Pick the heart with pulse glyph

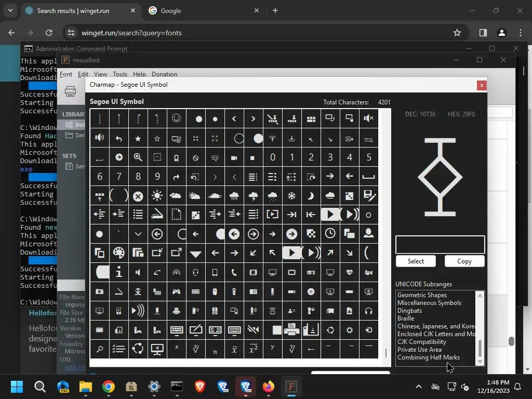pyautogui.click(x=350, y=272)
